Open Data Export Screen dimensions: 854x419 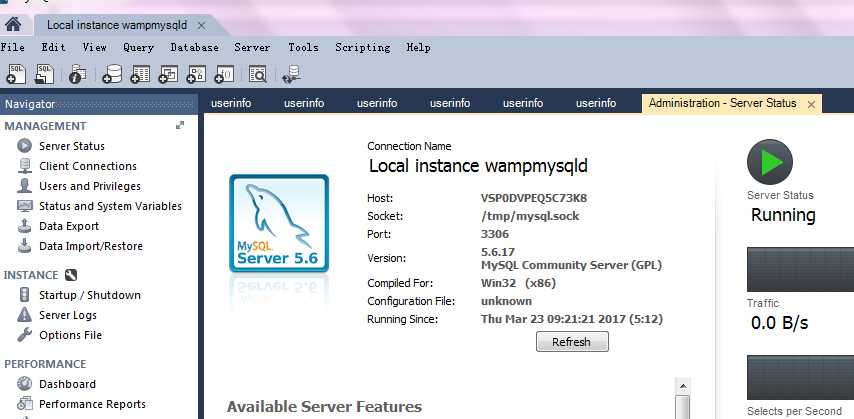point(69,226)
